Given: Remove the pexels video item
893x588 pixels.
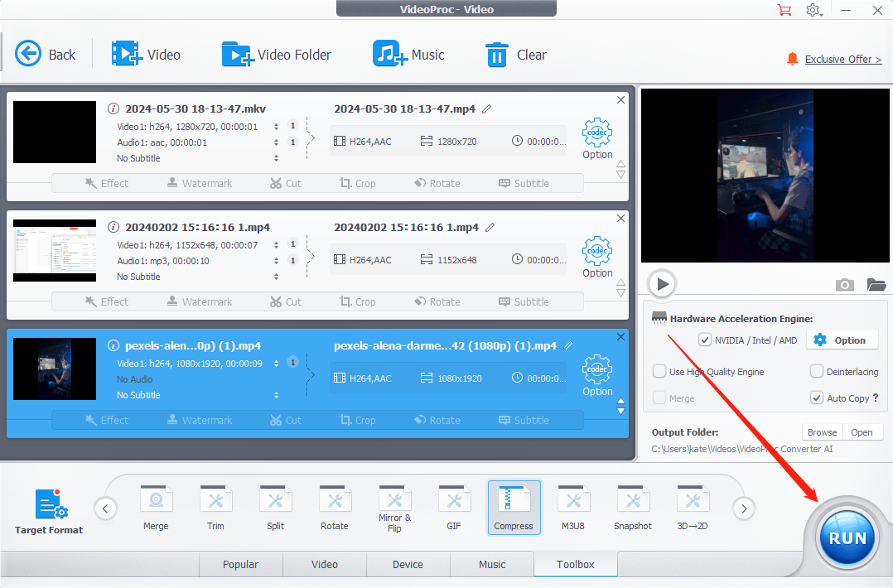Looking at the screenshot, I should [620, 336].
